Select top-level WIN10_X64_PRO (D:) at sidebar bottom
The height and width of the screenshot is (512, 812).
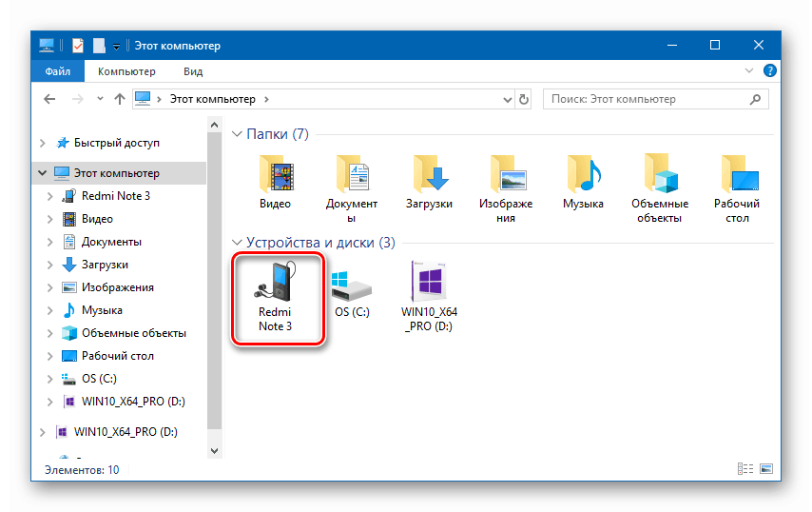click(x=126, y=432)
